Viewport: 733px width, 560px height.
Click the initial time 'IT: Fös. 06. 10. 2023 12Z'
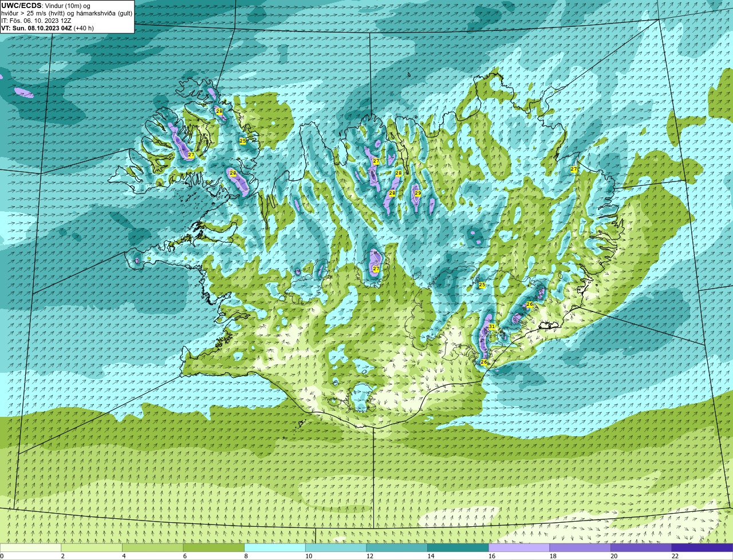click(x=36, y=21)
